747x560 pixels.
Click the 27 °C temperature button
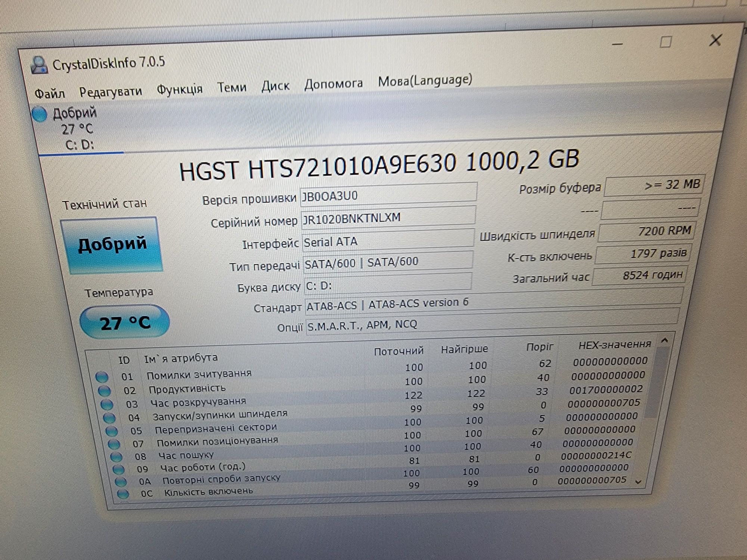pos(125,322)
